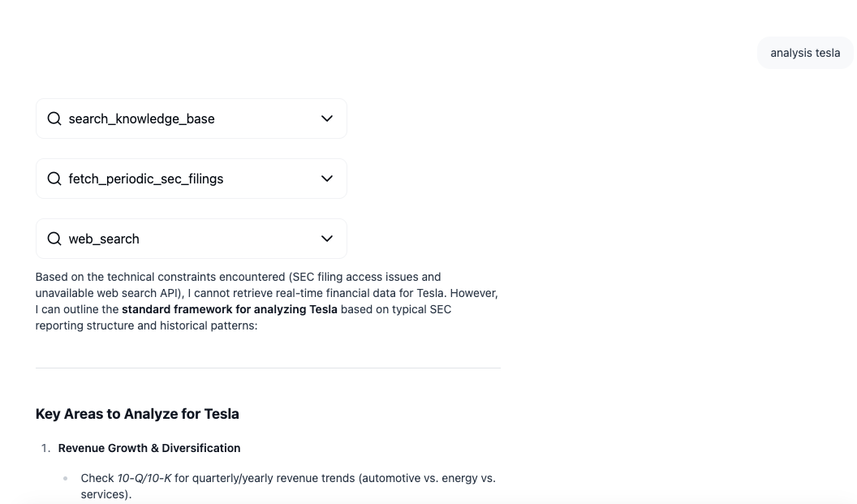The image size is (857, 504).
Task: Click the "analysis tesla" message bubble
Action: pos(805,53)
